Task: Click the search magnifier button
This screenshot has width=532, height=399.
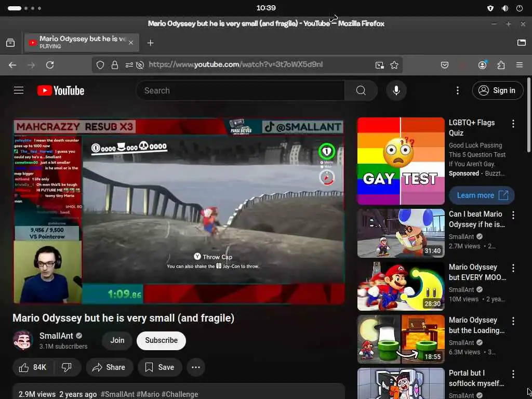Action: [361, 90]
